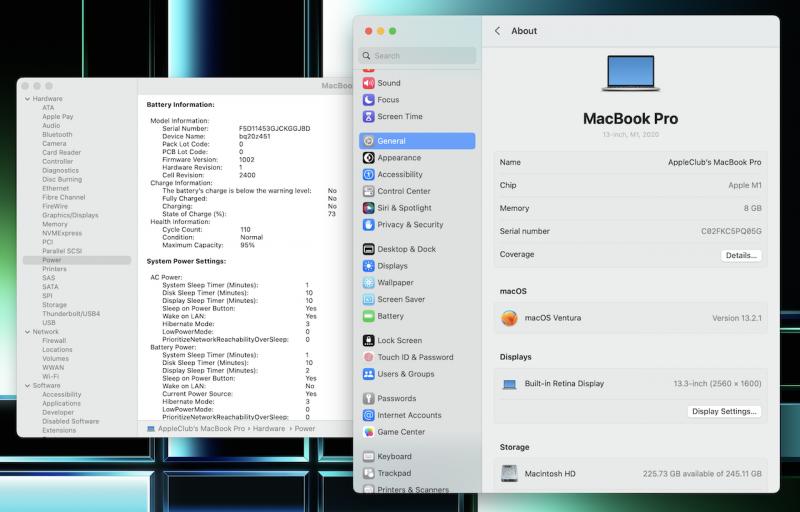Go back using the About back chevron
This screenshot has height=512, width=800.
(498, 31)
